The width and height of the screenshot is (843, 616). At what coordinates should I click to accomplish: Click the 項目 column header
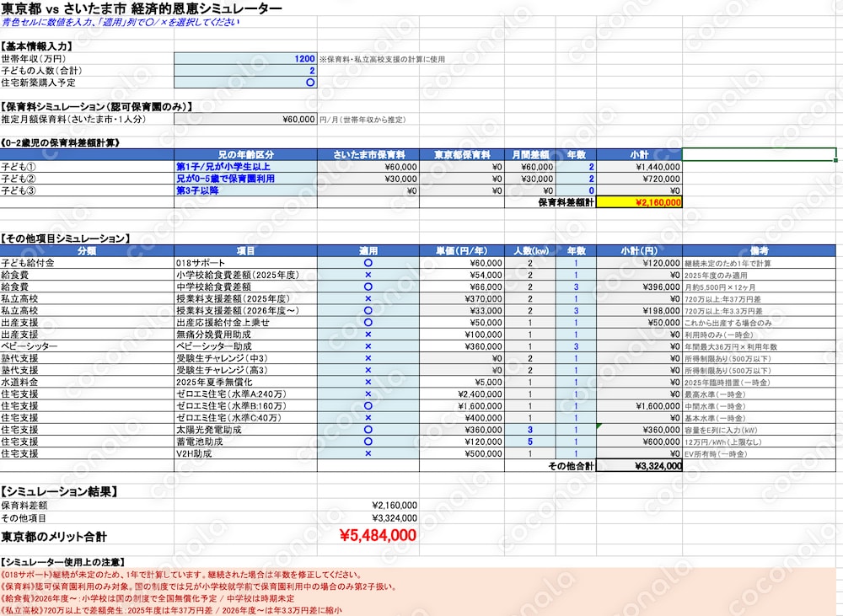[245, 250]
